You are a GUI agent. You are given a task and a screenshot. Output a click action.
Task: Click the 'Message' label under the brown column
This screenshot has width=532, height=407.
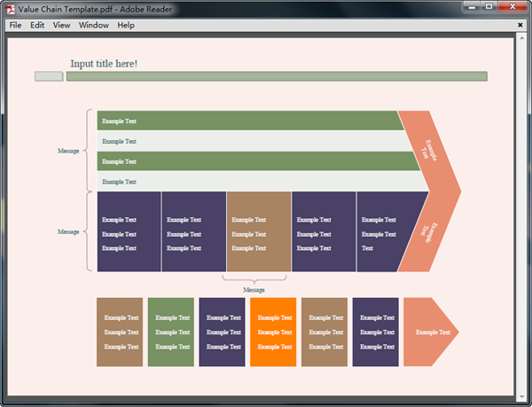coord(254,290)
